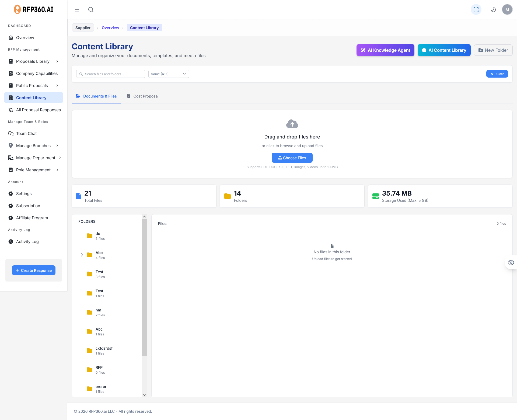Click the cloud upload icon
The width and height of the screenshot is (517, 420).
click(x=292, y=124)
